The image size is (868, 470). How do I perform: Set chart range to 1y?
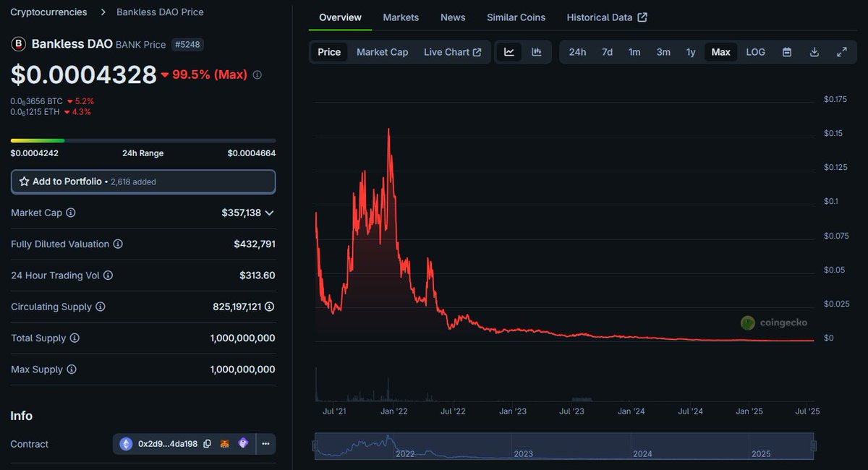pos(691,52)
